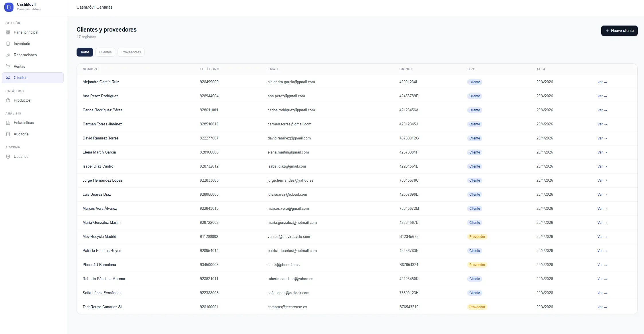
Task: Click the CashMóvil logo icon
Action: point(9,7)
